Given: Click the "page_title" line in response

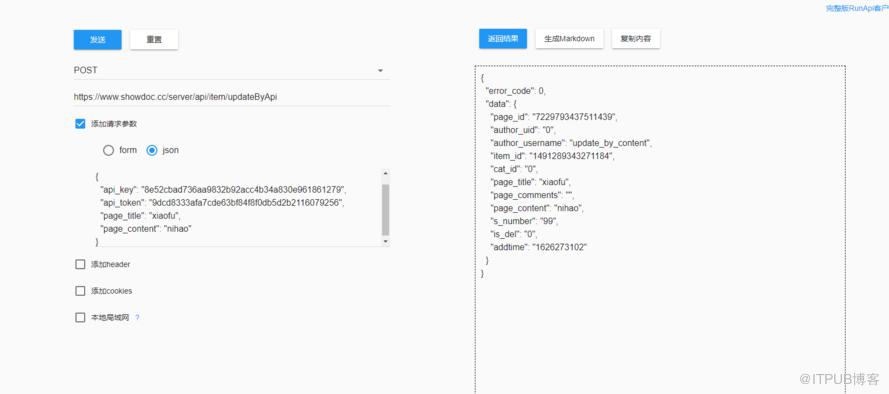Looking at the screenshot, I should coord(531,182).
